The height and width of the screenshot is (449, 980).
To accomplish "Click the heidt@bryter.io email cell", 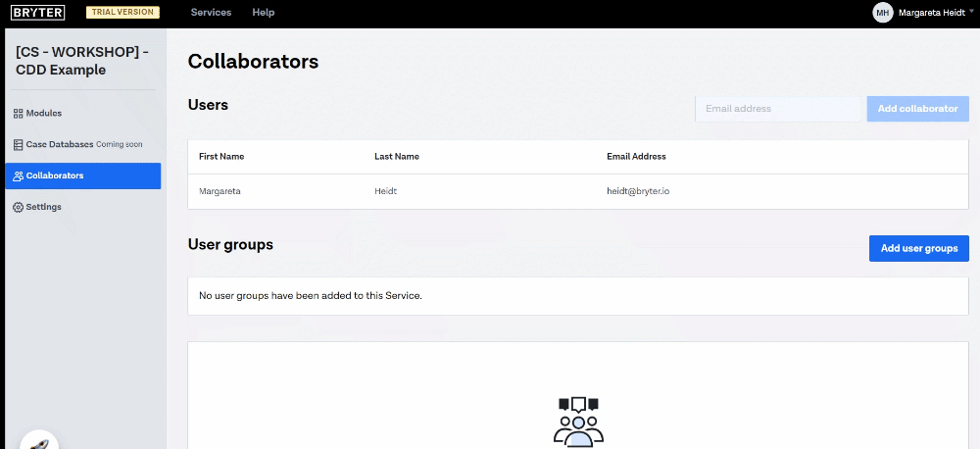I will (638, 191).
